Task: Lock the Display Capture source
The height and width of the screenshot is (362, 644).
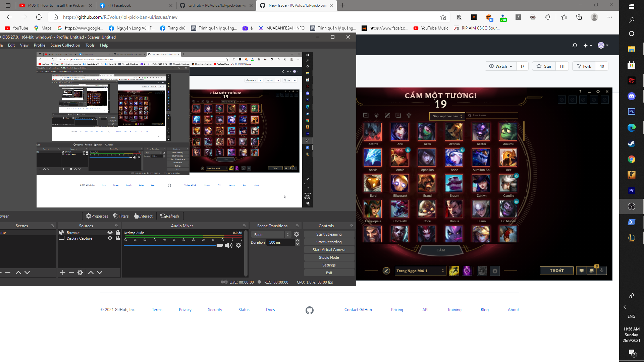Action: point(118,238)
